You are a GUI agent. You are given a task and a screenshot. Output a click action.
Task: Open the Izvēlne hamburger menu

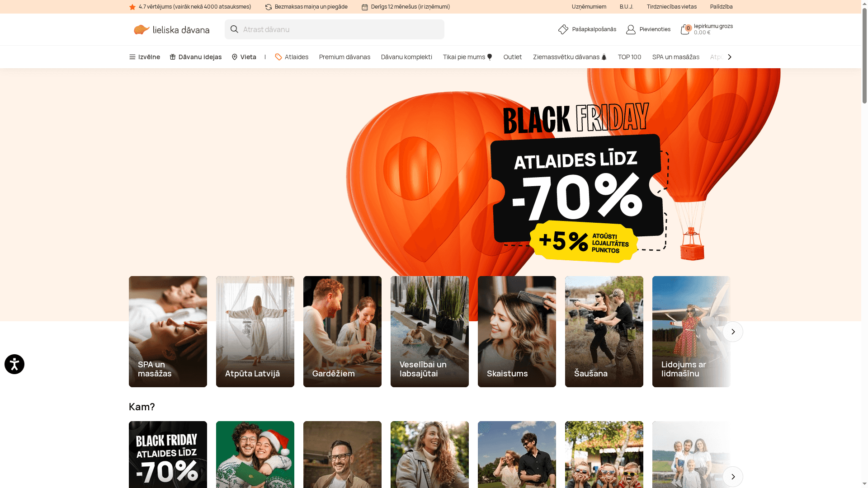click(x=132, y=57)
